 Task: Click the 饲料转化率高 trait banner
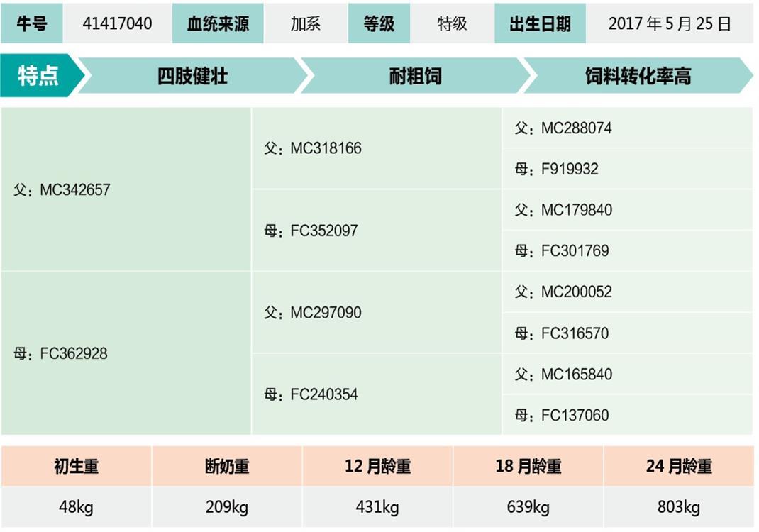tap(638, 76)
